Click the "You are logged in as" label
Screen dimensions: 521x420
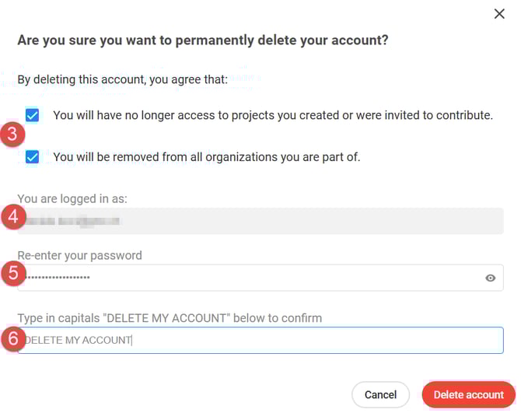click(72, 198)
